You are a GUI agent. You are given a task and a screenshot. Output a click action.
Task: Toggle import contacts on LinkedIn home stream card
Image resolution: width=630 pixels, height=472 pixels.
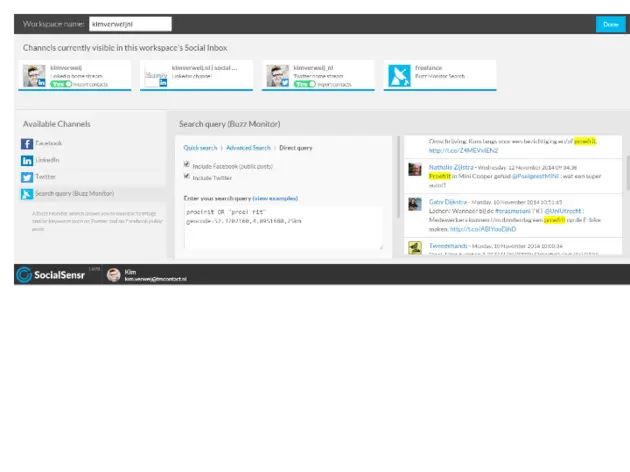[61, 84]
